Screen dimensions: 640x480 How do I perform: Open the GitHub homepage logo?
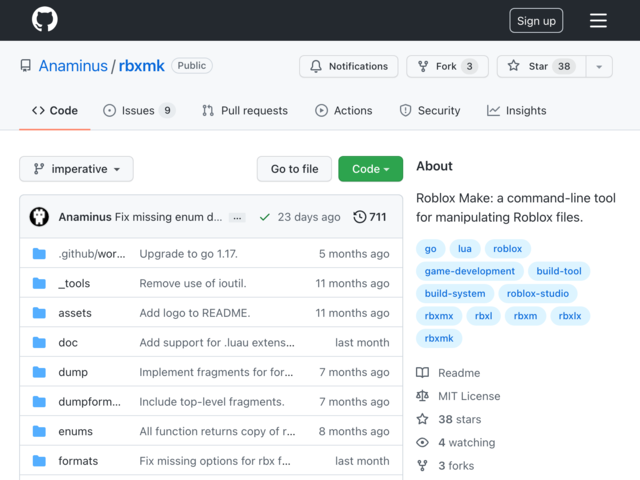(45, 19)
